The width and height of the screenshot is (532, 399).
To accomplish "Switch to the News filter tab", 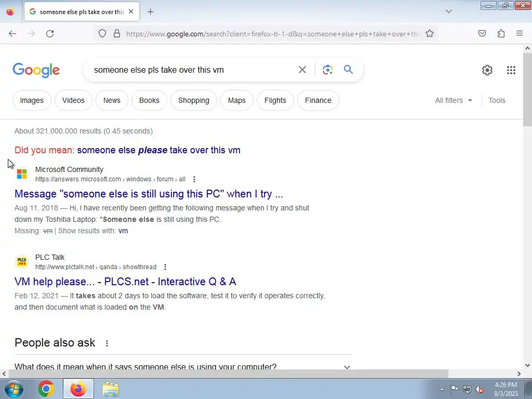I will coord(112,100).
